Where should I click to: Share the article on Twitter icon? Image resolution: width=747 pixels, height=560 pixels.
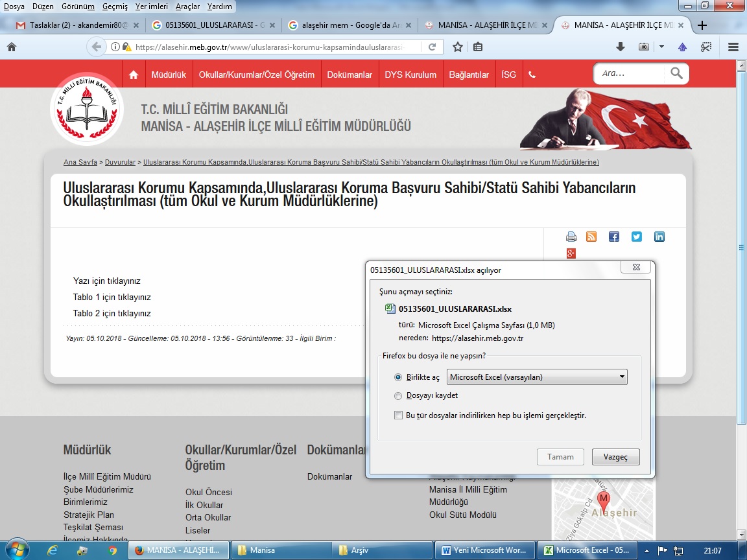pos(637,237)
